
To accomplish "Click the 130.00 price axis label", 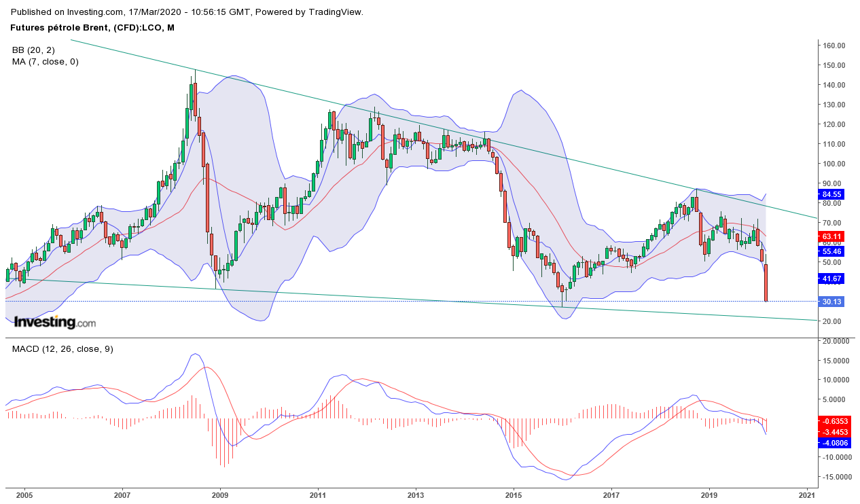I will [x=834, y=105].
